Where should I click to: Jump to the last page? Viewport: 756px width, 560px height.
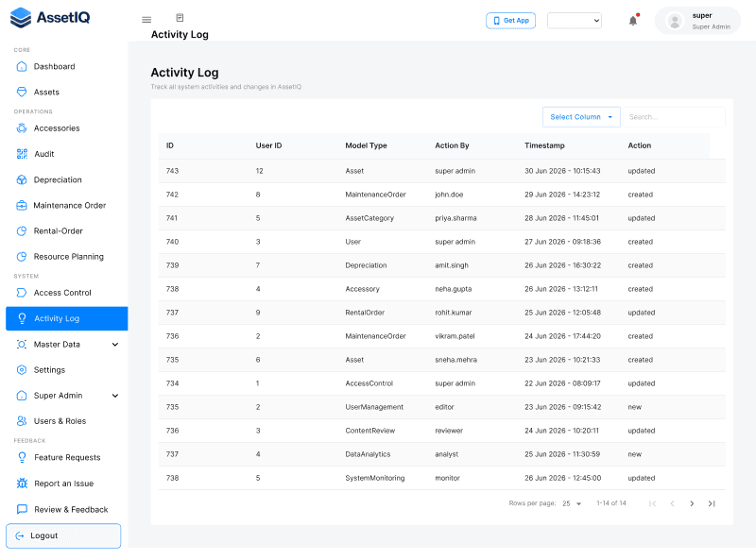[712, 503]
